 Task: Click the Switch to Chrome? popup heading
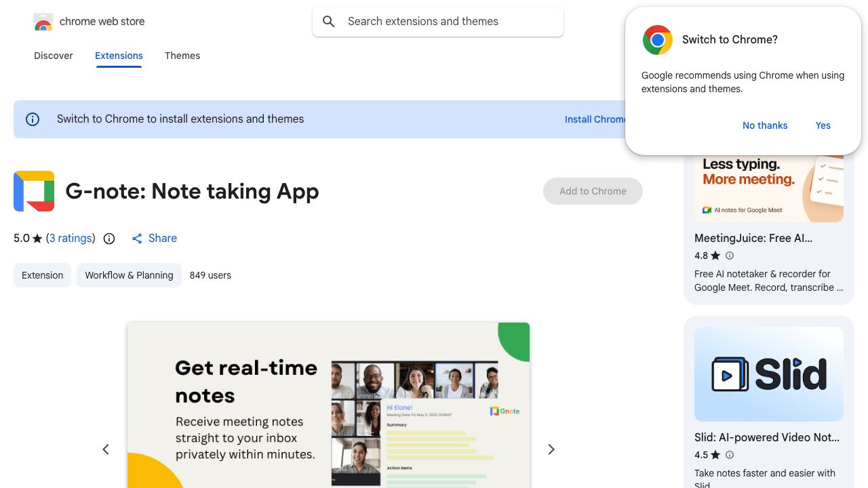730,40
